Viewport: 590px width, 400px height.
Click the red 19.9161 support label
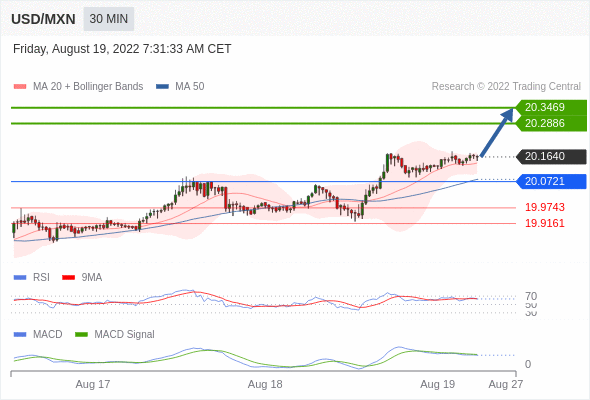545,224
